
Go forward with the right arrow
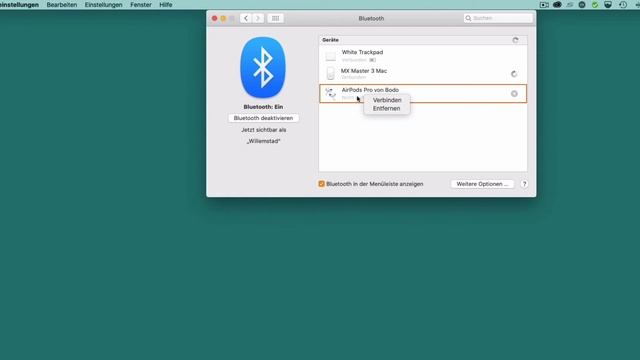[x=258, y=18]
